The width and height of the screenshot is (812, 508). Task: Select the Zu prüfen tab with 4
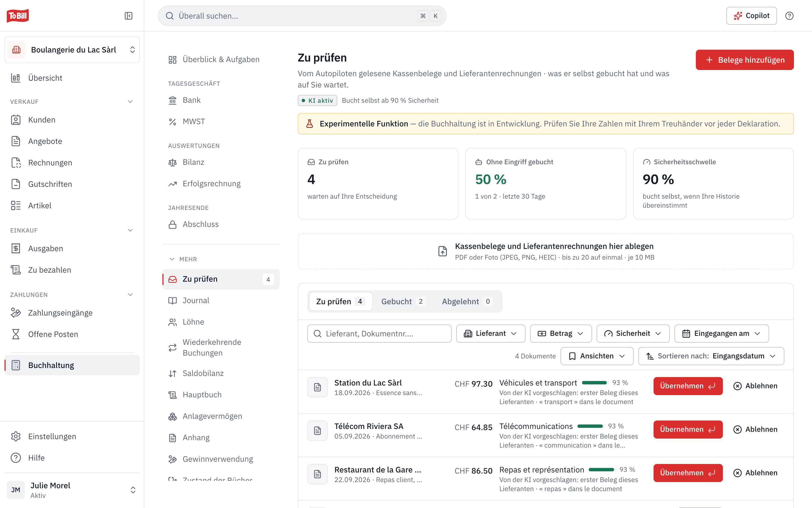[340, 301]
